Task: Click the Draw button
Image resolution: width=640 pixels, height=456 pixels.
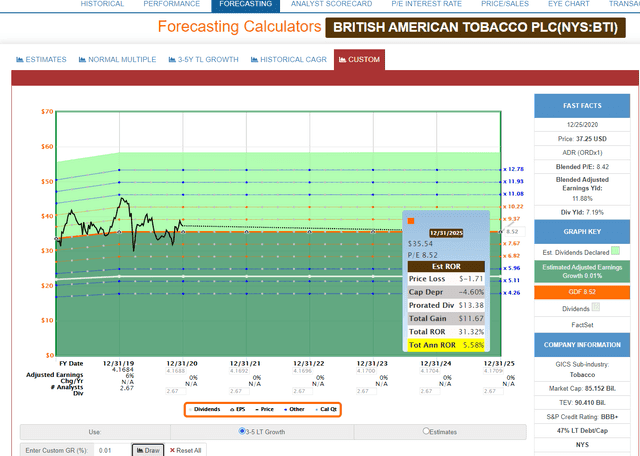Action: [x=148, y=450]
